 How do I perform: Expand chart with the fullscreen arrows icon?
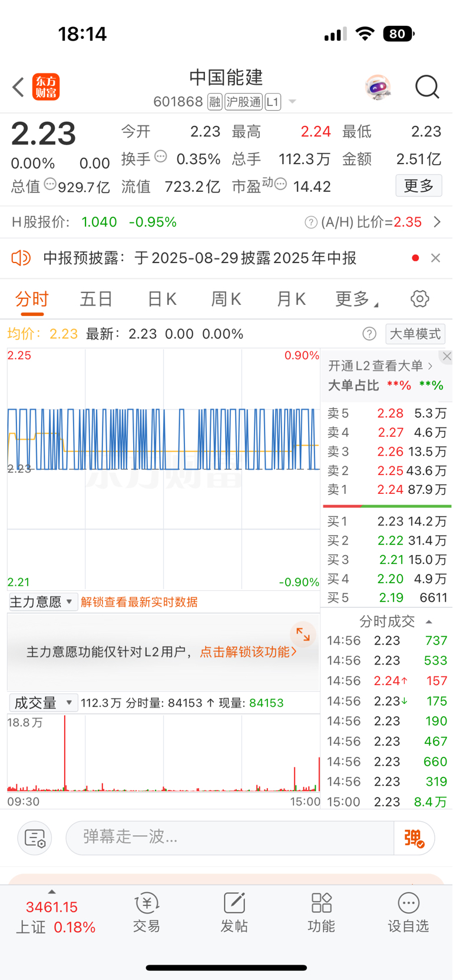[303, 634]
